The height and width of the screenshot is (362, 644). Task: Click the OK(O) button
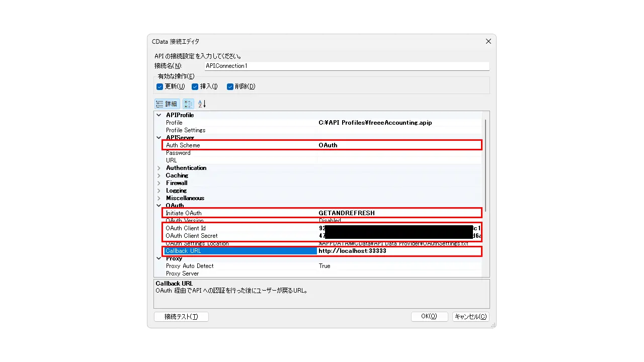(429, 317)
